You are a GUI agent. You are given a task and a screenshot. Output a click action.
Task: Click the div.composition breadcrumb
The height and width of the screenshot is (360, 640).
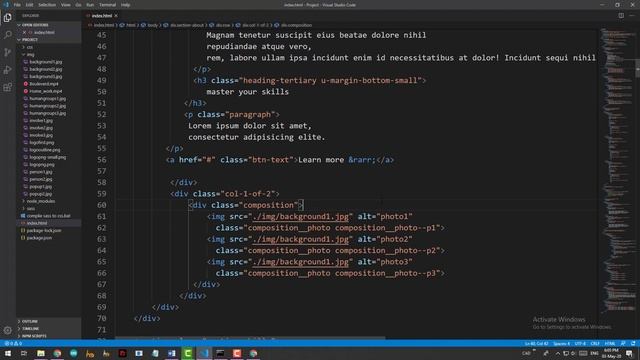[296, 25]
